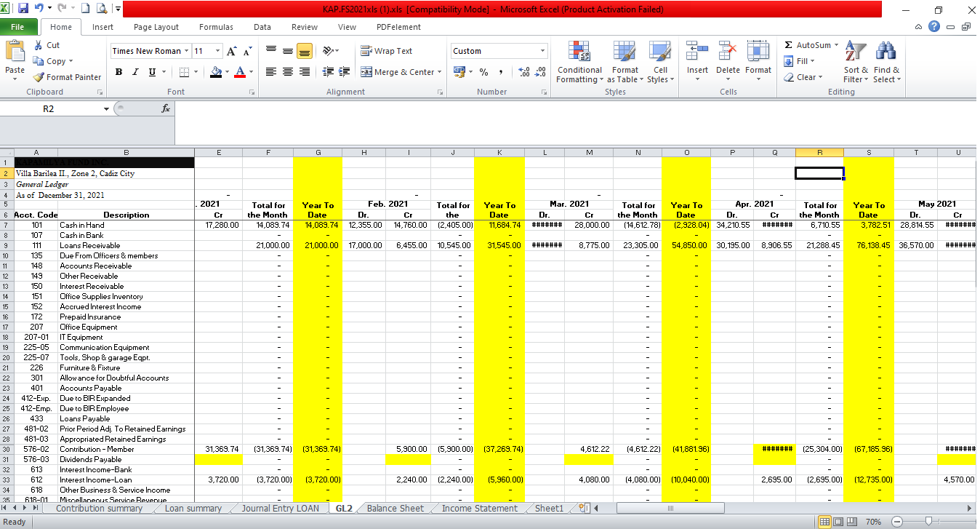Open the Find & Select menu
Viewport: 980px width, 529px height.
point(887,63)
